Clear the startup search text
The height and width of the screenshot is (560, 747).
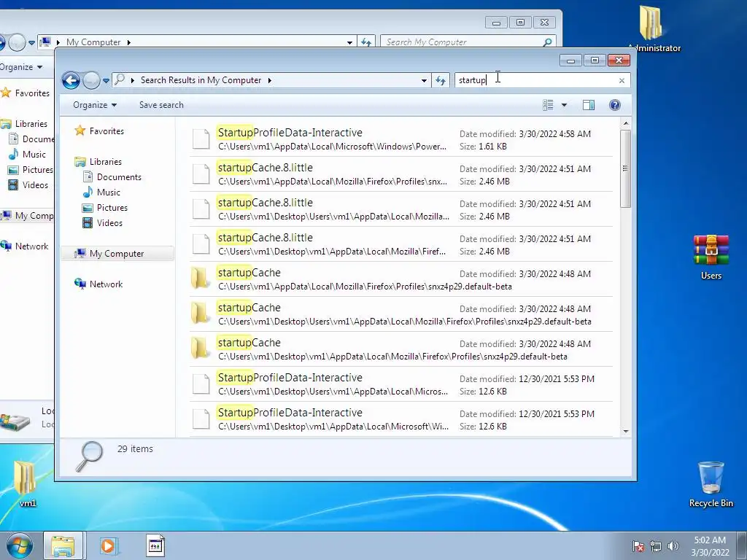(622, 80)
